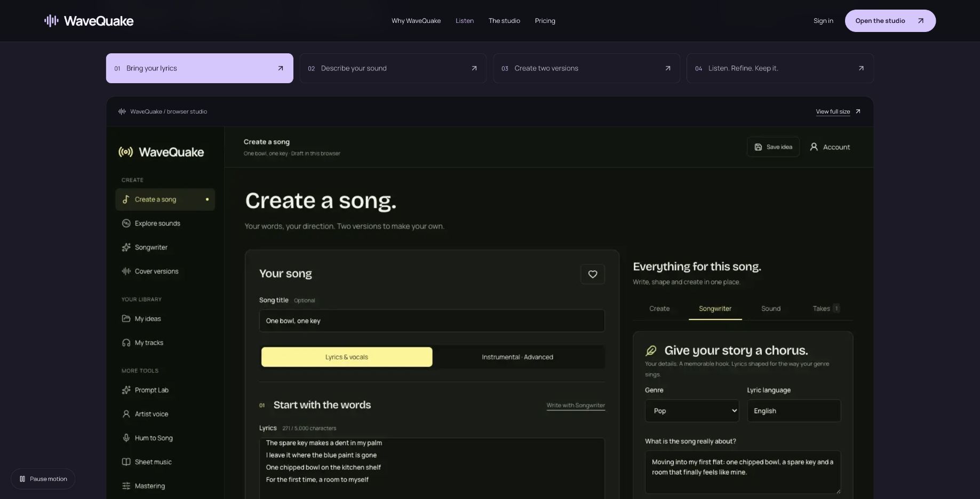Click View full size link
This screenshot has width=980, height=499.
click(838, 111)
